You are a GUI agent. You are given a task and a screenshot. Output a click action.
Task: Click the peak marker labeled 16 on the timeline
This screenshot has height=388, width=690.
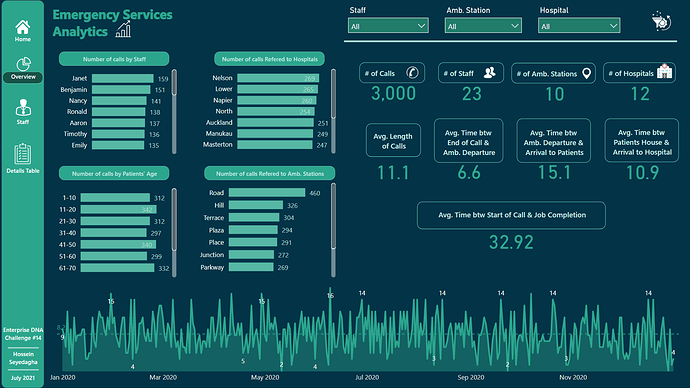coord(330,296)
